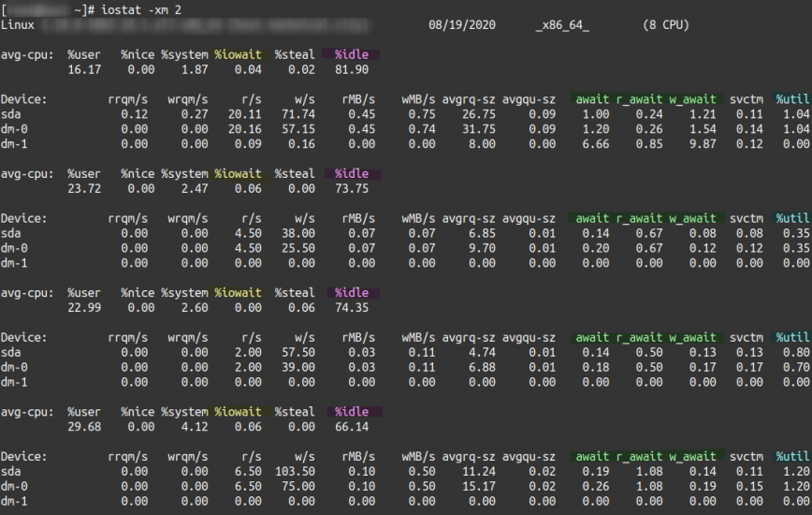
Task: Select the %user value 29.68
Action: pyautogui.click(x=84, y=426)
